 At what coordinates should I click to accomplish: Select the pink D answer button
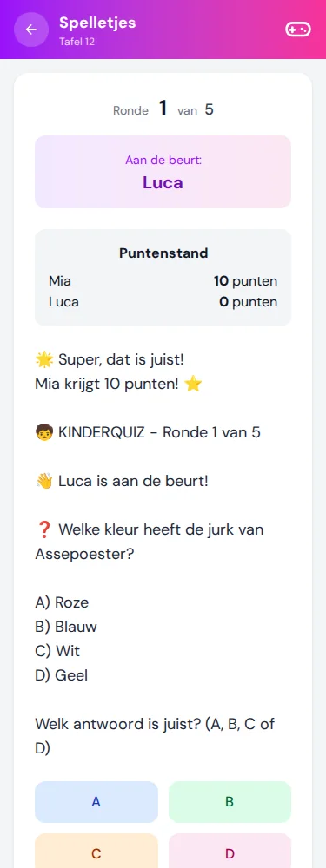tap(230, 851)
